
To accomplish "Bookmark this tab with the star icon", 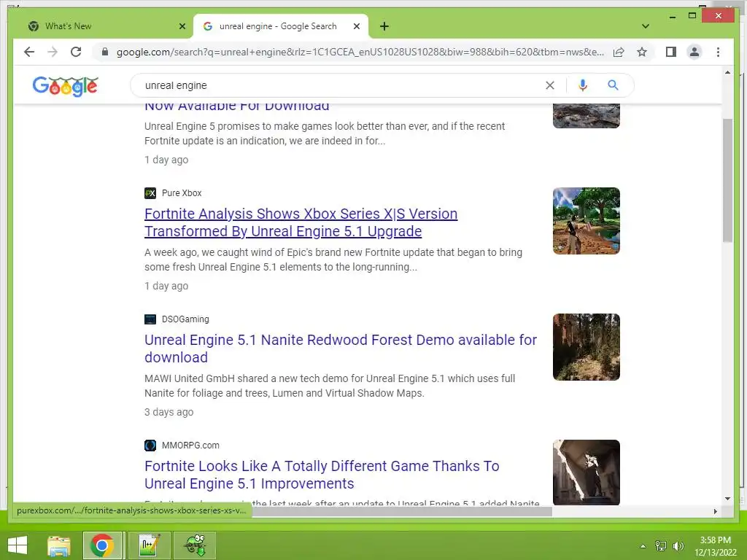I will pyautogui.click(x=642, y=52).
